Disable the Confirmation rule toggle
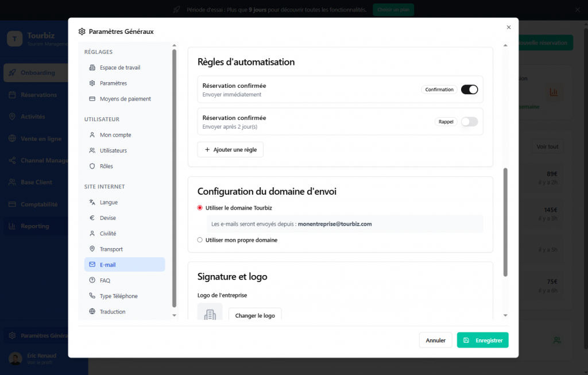 (469, 90)
